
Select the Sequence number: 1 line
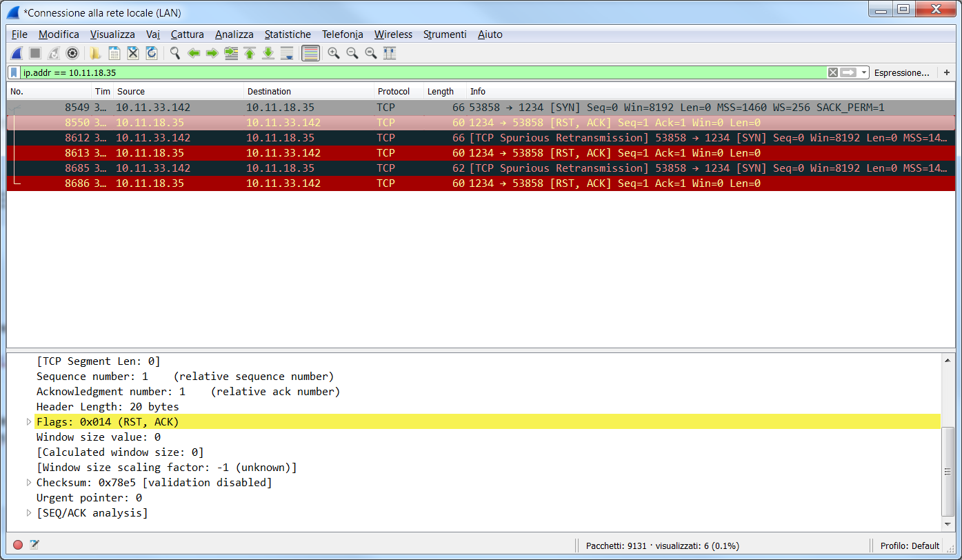tap(185, 377)
